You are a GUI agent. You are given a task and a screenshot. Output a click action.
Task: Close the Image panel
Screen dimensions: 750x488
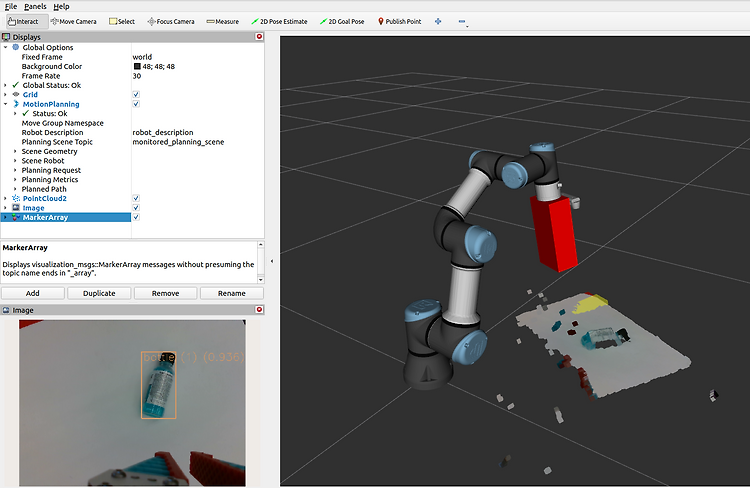tap(259, 310)
